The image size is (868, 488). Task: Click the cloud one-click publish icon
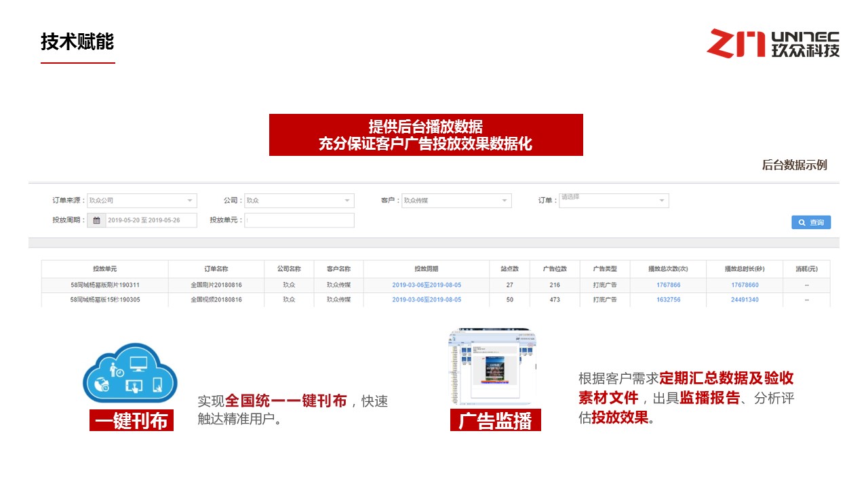[x=130, y=373]
